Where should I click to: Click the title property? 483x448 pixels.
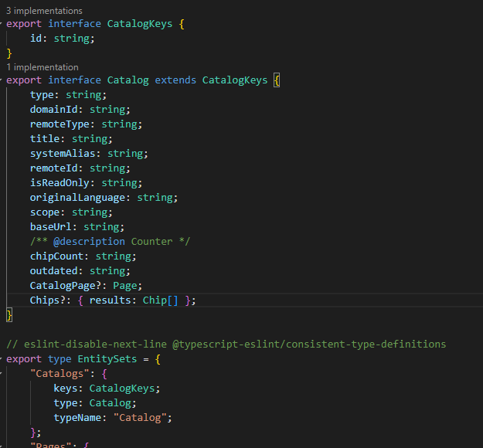45,138
